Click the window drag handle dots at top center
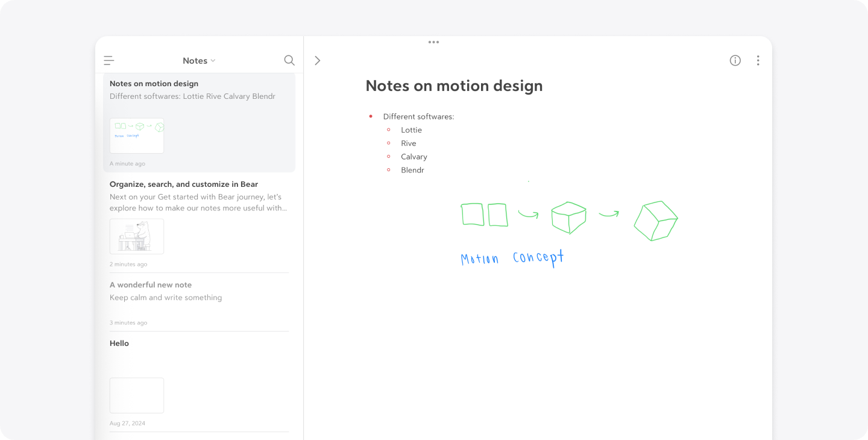 click(433, 42)
